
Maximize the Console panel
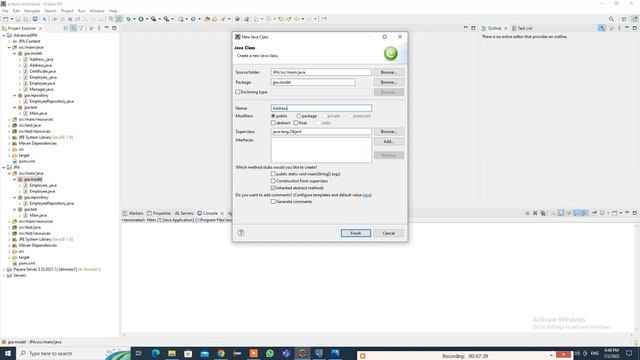tap(635, 213)
